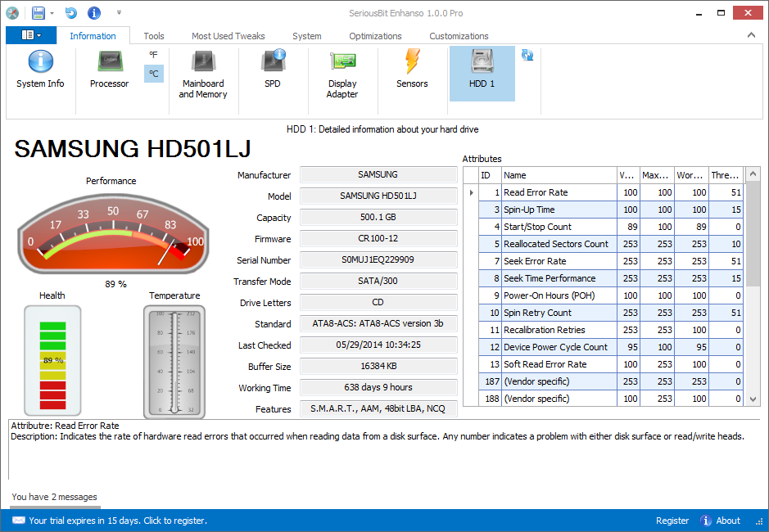The height and width of the screenshot is (532, 769).
Task: Click the attributes table scroll down arrow
Action: point(753,399)
